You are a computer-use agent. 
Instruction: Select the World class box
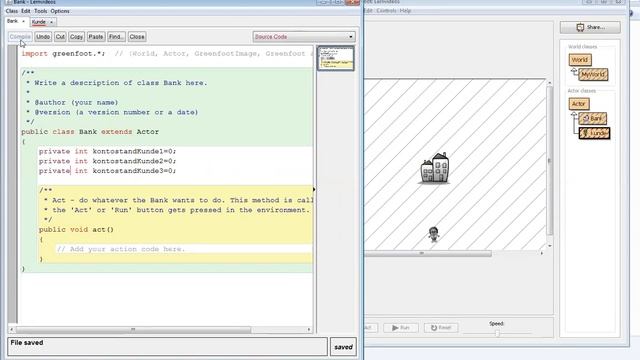(x=580, y=60)
